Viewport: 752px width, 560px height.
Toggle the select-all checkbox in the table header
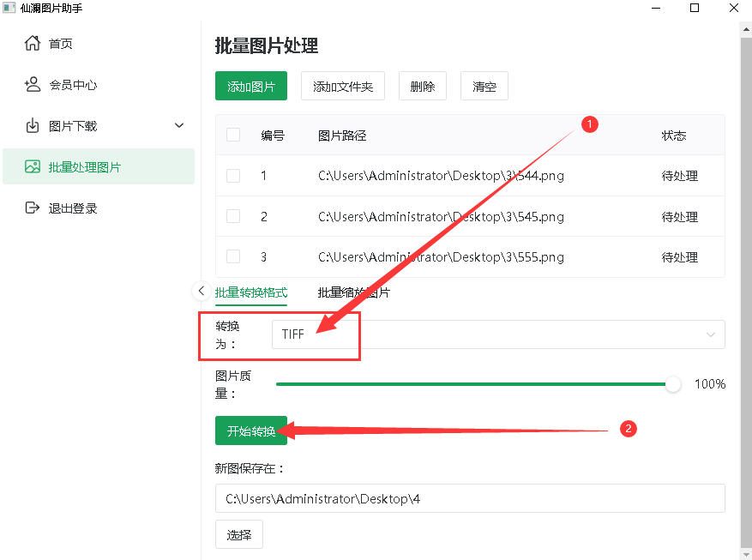click(x=233, y=135)
